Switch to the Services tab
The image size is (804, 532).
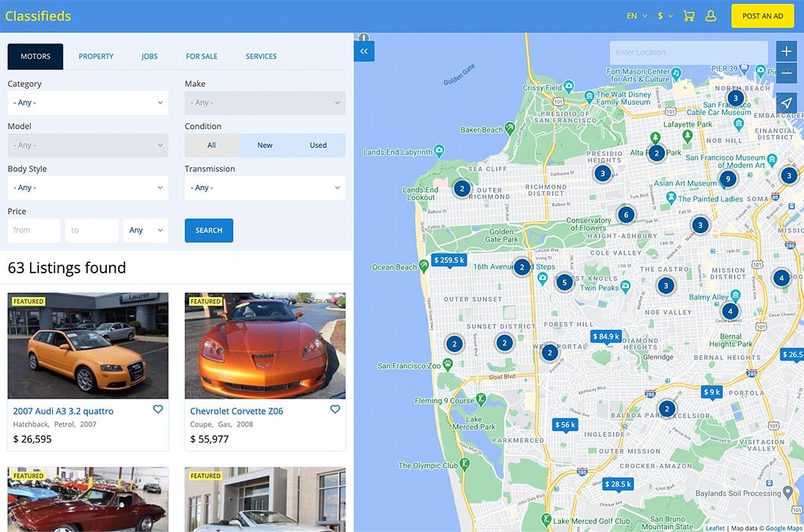261,56
